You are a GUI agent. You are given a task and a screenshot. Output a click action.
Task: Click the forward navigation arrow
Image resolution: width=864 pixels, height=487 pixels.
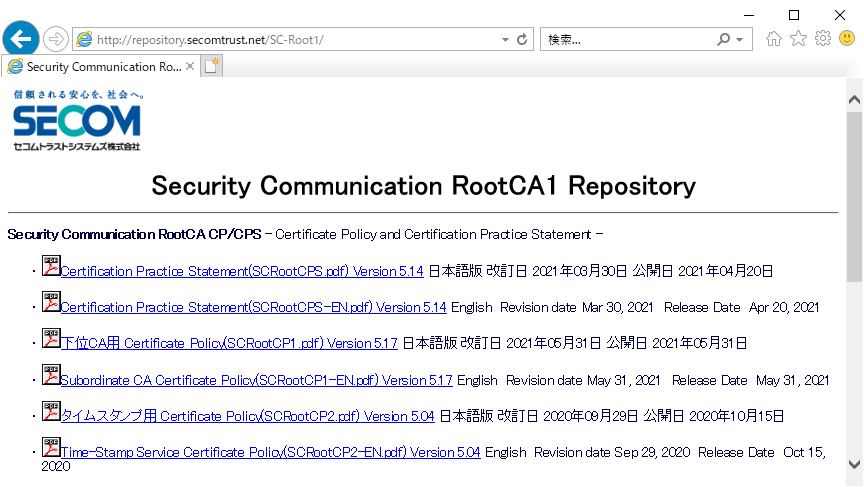pos(56,39)
